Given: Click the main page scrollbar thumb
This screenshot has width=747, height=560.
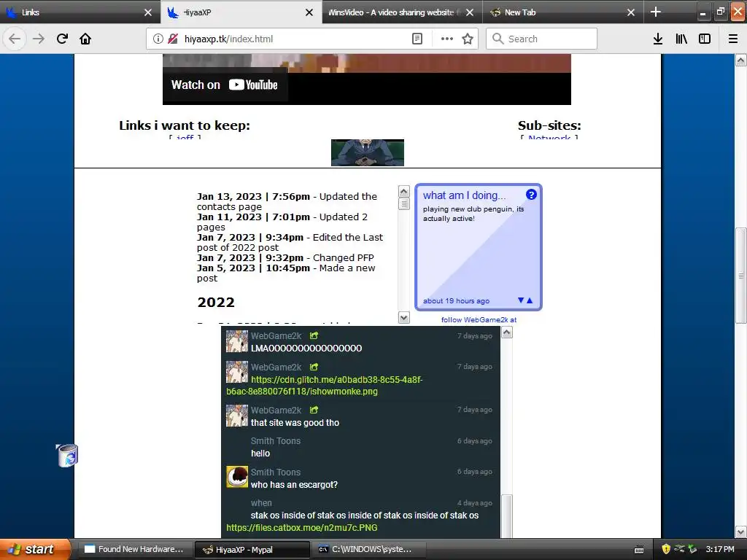Looking at the screenshot, I should tap(741, 276).
